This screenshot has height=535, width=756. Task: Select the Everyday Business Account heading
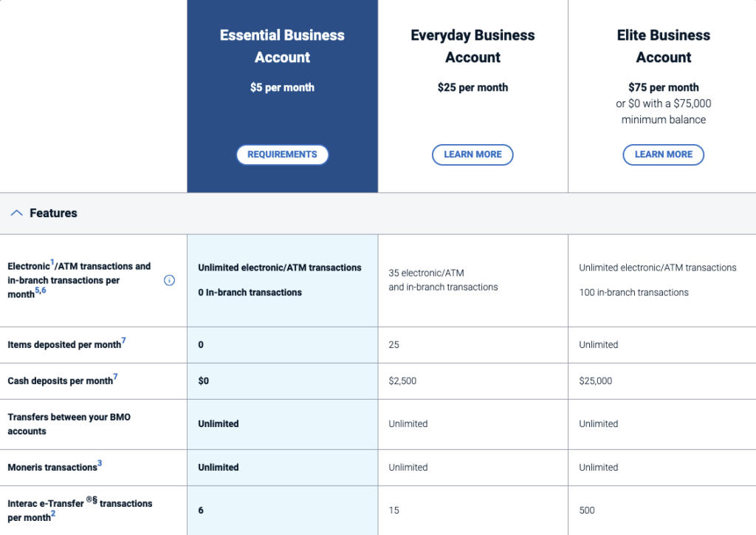click(472, 46)
